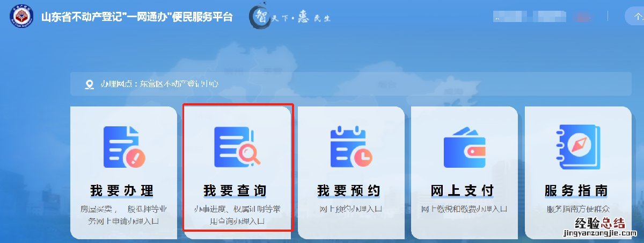
Task: Click the 我要预约 calendar clock icon
Action: coord(351,146)
